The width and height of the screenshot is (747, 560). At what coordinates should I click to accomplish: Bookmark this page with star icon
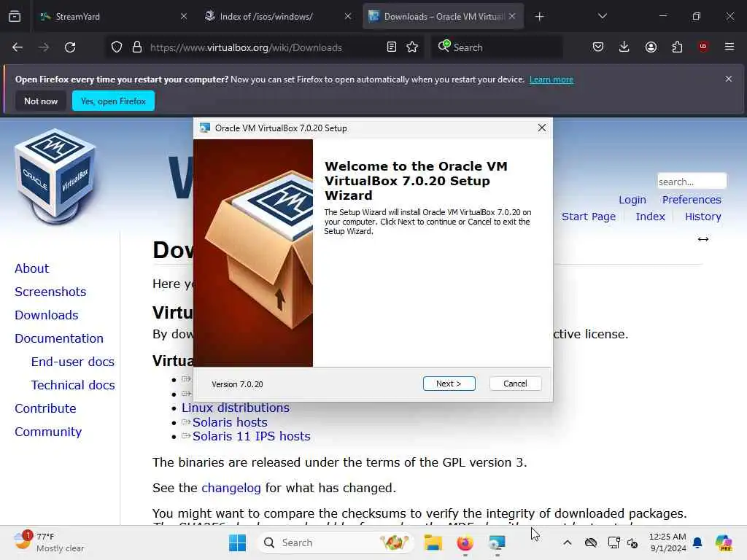pos(412,47)
